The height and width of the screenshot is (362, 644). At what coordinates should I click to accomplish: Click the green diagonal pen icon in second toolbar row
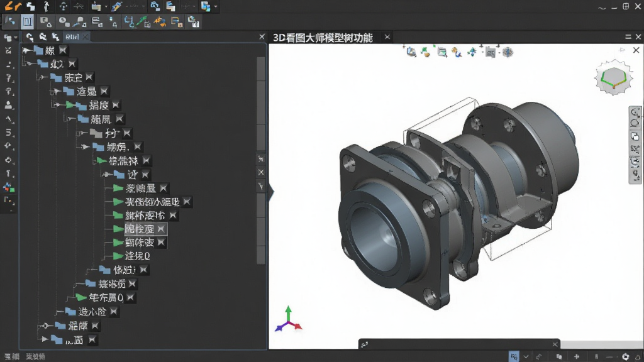coord(144,22)
